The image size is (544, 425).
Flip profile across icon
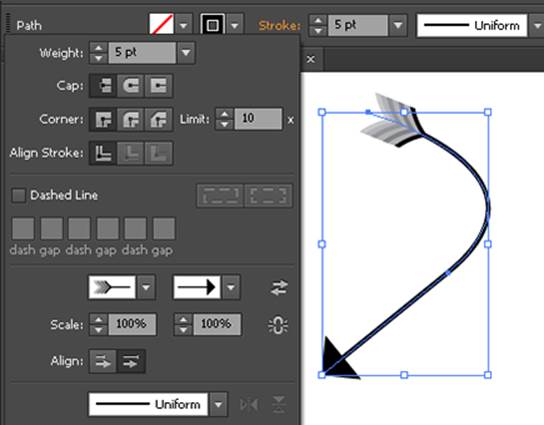(279, 404)
